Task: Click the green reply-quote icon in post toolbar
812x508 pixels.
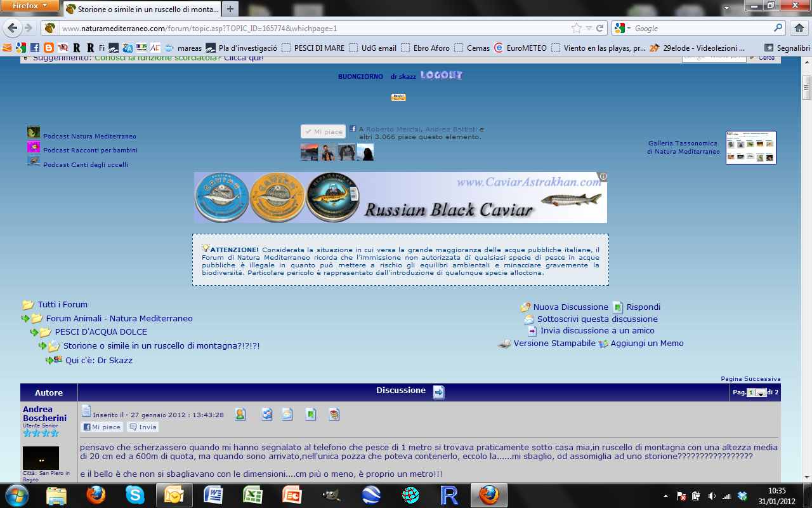Action: (311, 415)
